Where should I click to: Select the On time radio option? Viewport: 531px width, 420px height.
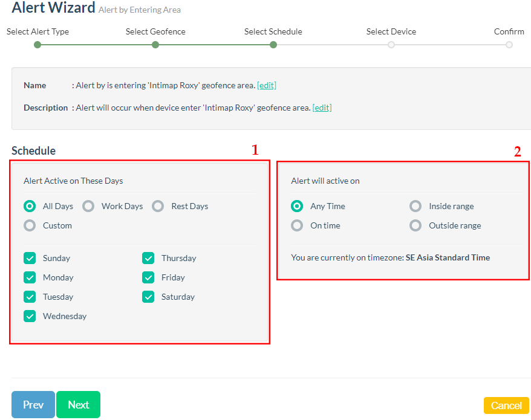click(x=297, y=225)
